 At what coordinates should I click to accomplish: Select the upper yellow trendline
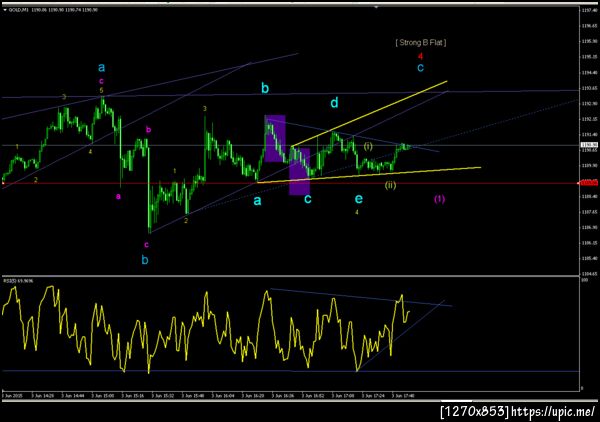point(369,114)
